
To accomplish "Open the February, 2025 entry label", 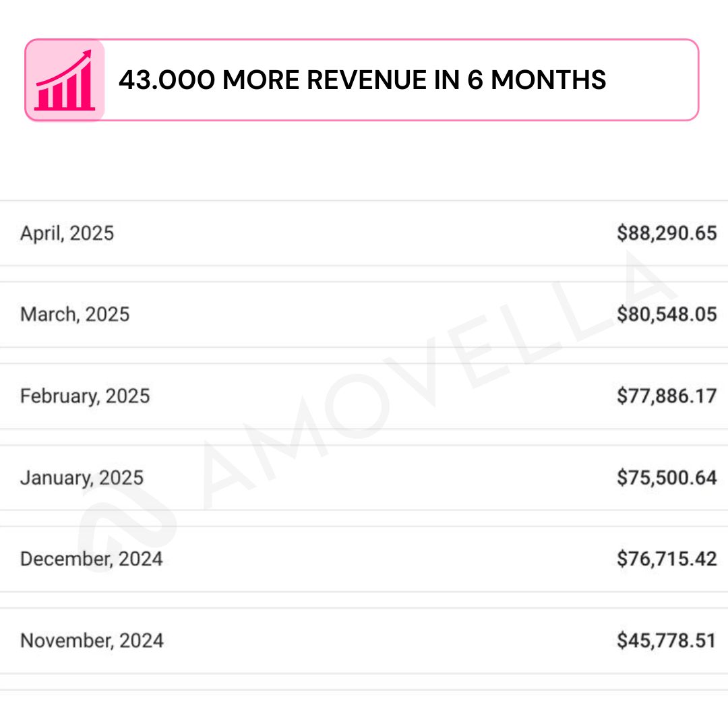I will [85, 396].
